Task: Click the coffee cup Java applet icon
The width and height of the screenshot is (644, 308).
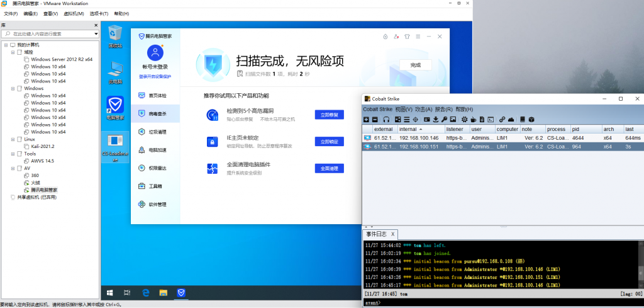Action: pos(473,120)
